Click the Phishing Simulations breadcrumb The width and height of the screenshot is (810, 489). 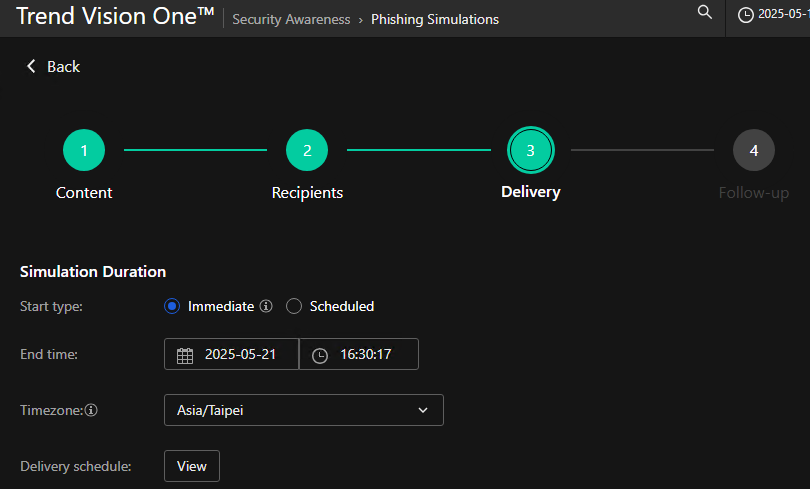tap(435, 19)
